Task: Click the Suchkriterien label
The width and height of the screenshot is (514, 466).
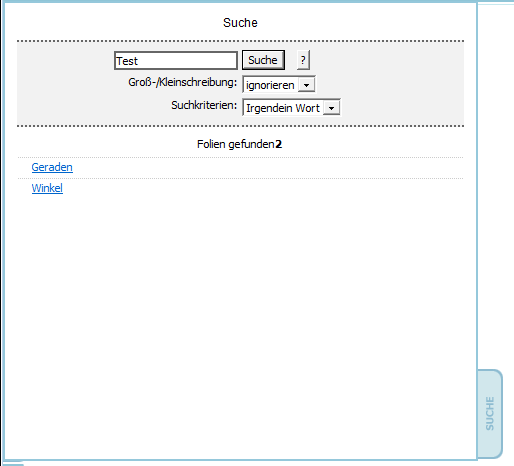Action: pyautogui.click(x=204, y=105)
